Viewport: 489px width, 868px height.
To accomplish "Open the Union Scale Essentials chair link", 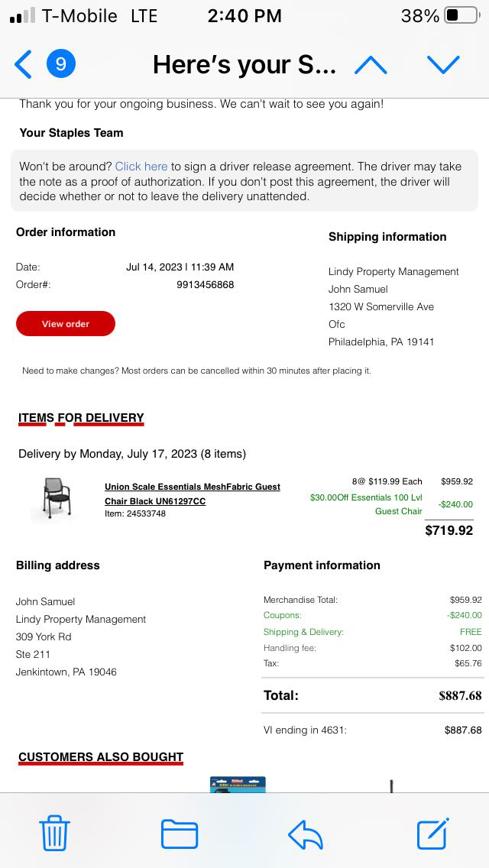I will click(192, 494).
